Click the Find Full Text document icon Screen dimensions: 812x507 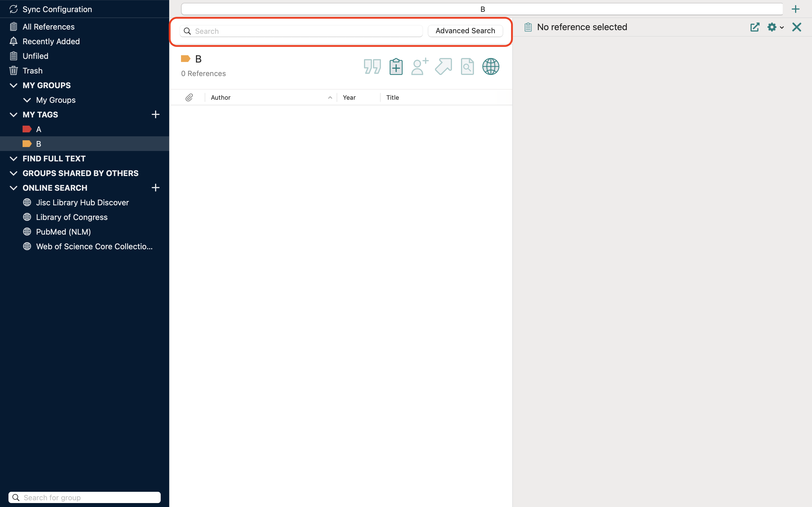tap(467, 66)
